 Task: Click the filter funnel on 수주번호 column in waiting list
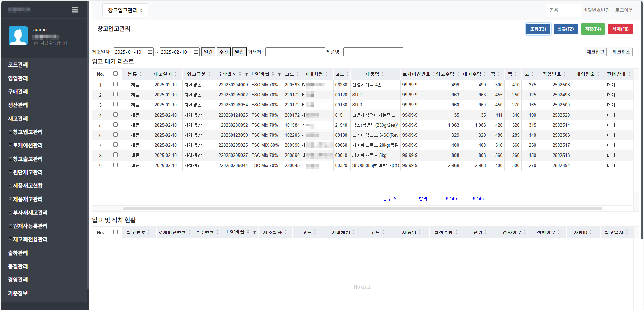coord(247,74)
